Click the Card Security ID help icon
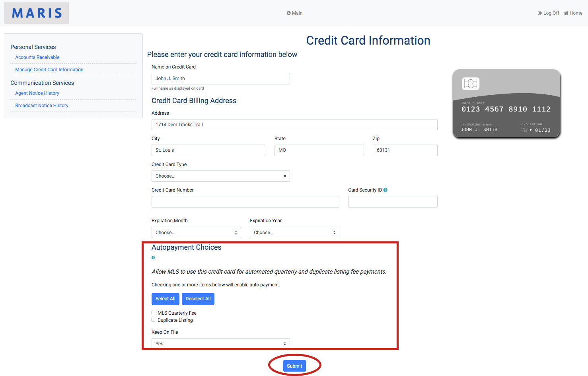588x376 pixels. coord(386,190)
